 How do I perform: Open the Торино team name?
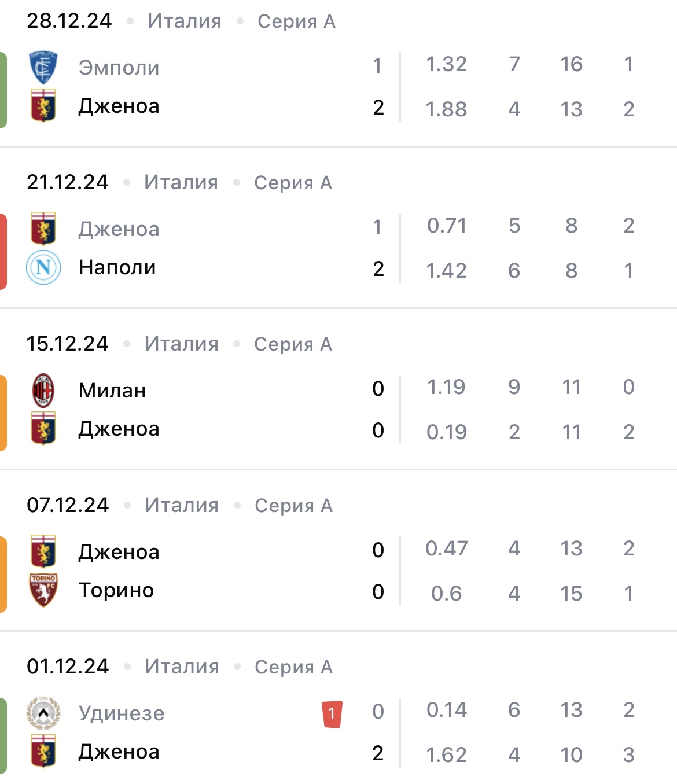click(x=116, y=590)
